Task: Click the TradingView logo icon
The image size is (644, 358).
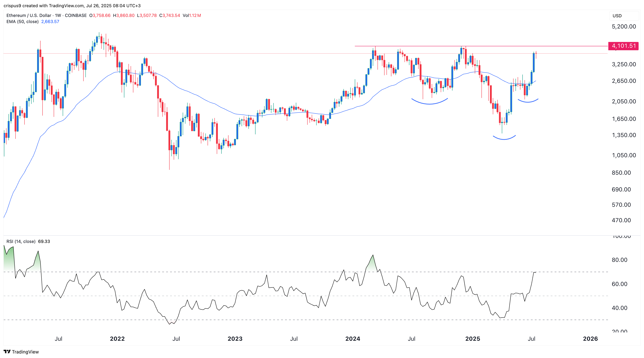Action: click(7, 352)
